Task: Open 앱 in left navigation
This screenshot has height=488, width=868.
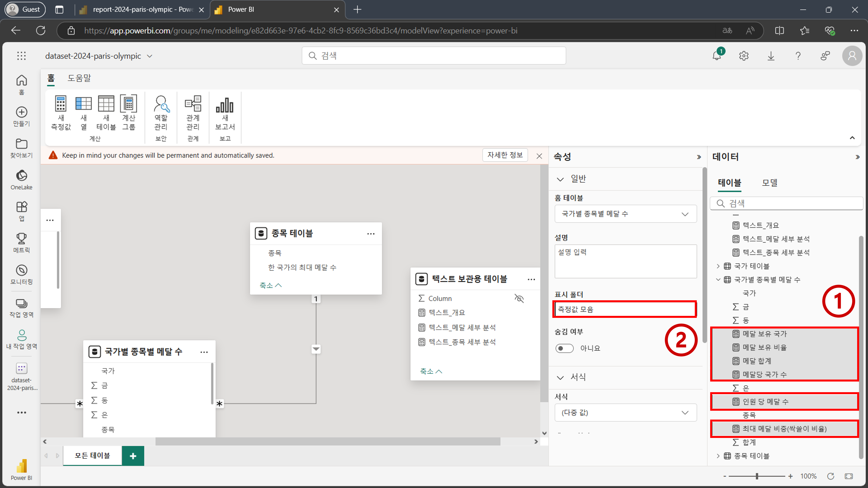Action: click(x=22, y=211)
